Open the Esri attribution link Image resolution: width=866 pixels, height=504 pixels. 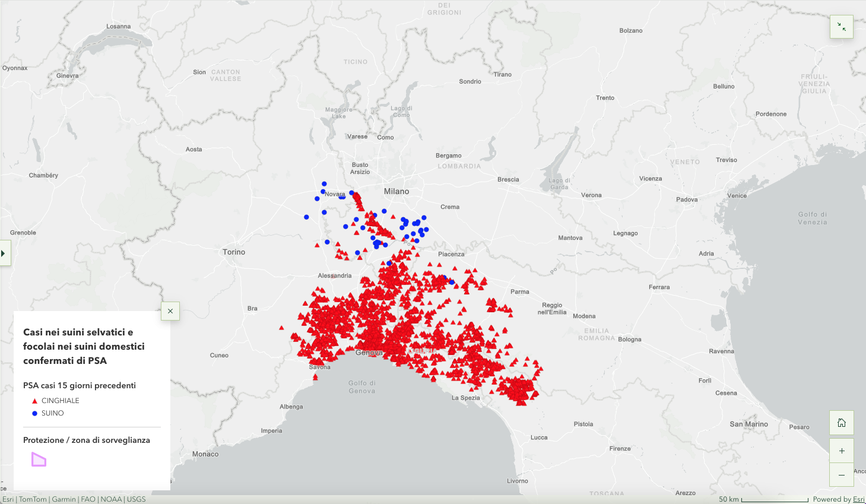8,499
